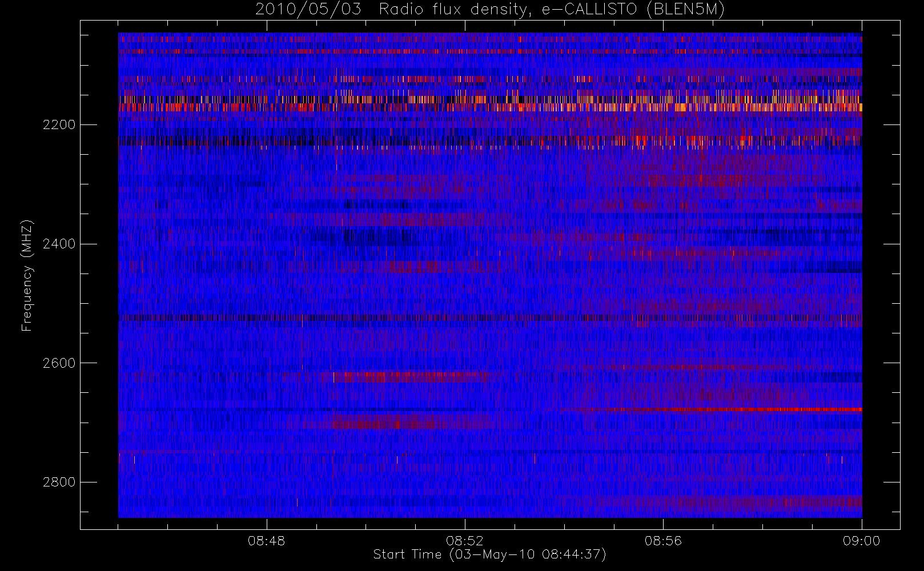
Task: Select the 2400 frequency axis label
Action: (59, 244)
